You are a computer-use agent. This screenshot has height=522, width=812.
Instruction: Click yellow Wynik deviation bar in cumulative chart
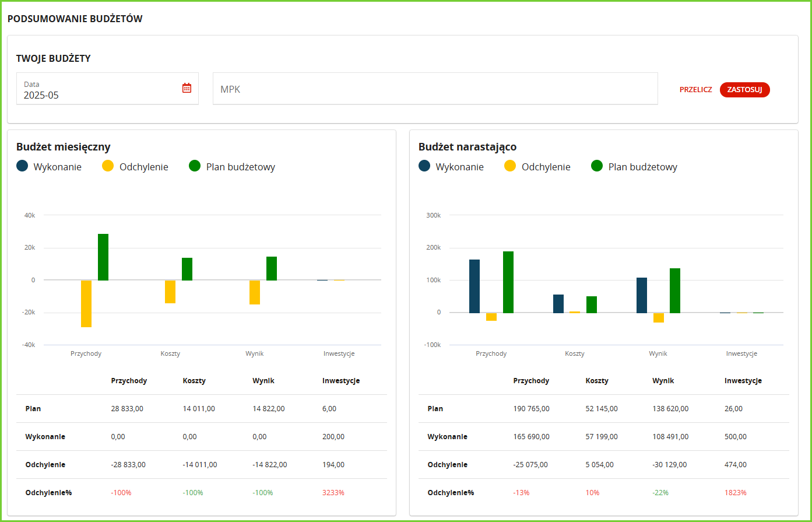point(659,318)
